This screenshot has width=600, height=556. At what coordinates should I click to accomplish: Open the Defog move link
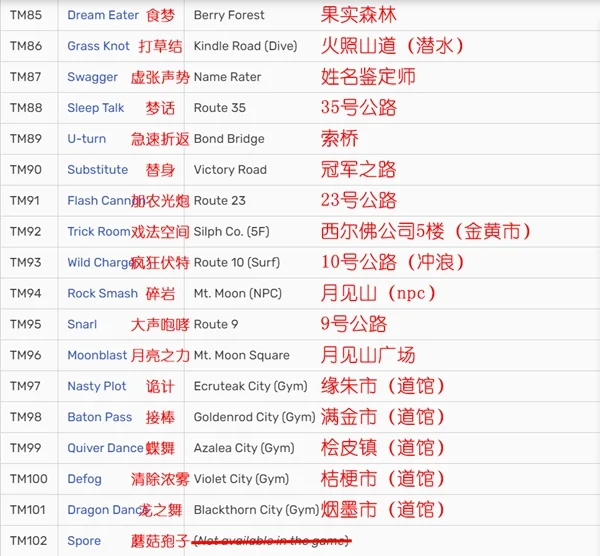[x=84, y=479]
